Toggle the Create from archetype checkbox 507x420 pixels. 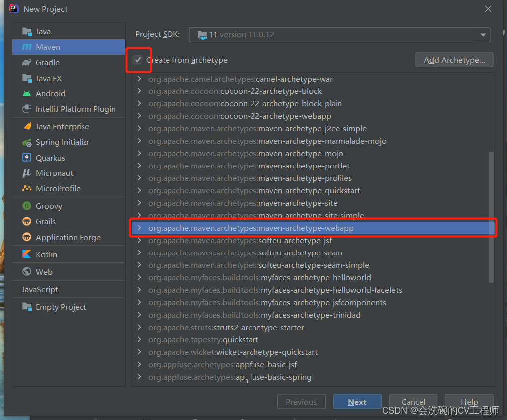(x=138, y=60)
